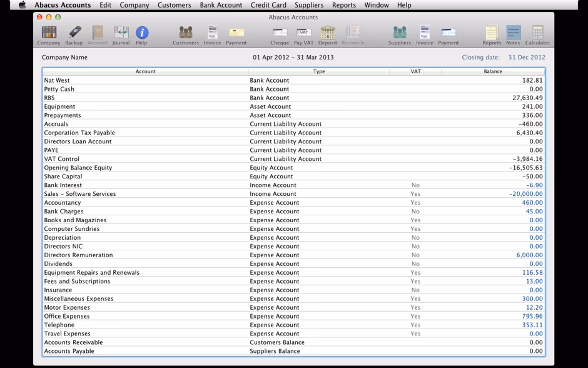The width and height of the screenshot is (588, 368).
Task: Open the Credit Card menu
Action: coord(268,5)
